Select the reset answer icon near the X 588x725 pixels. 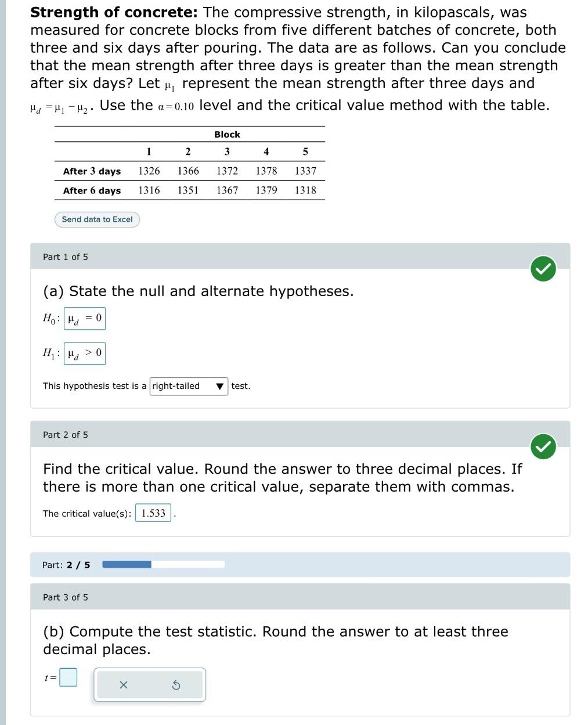[176, 686]
